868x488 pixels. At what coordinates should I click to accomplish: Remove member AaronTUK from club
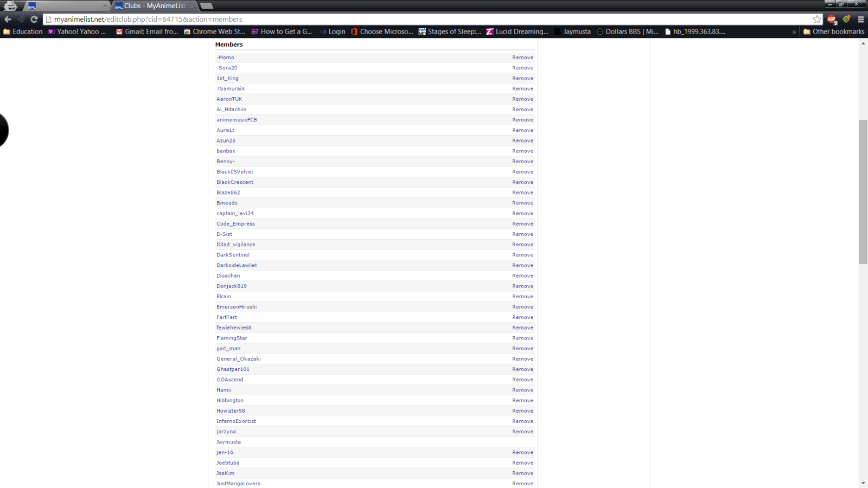522,99
